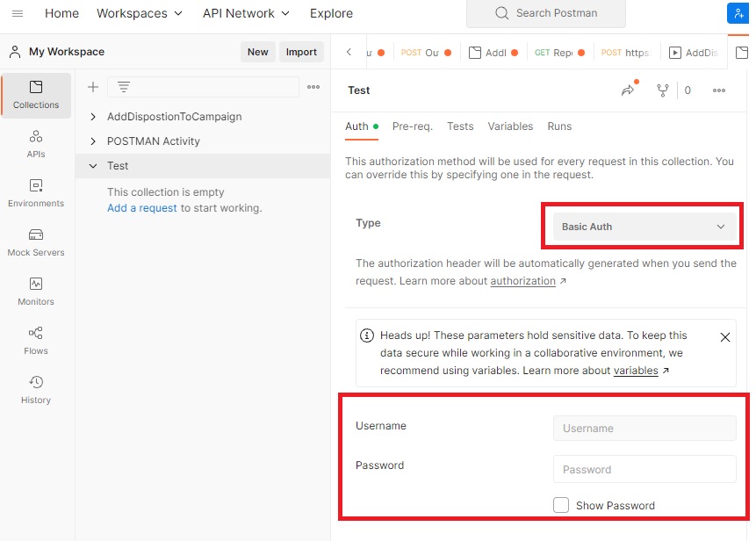Select the GET Rep request tab
The image size is (756, 541).
559,53
